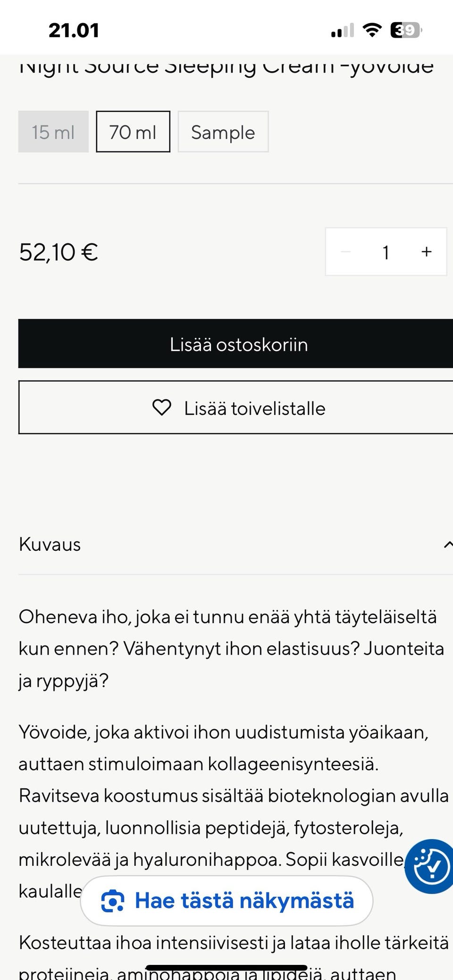Select the 15 ml size option

click(53, 132)
